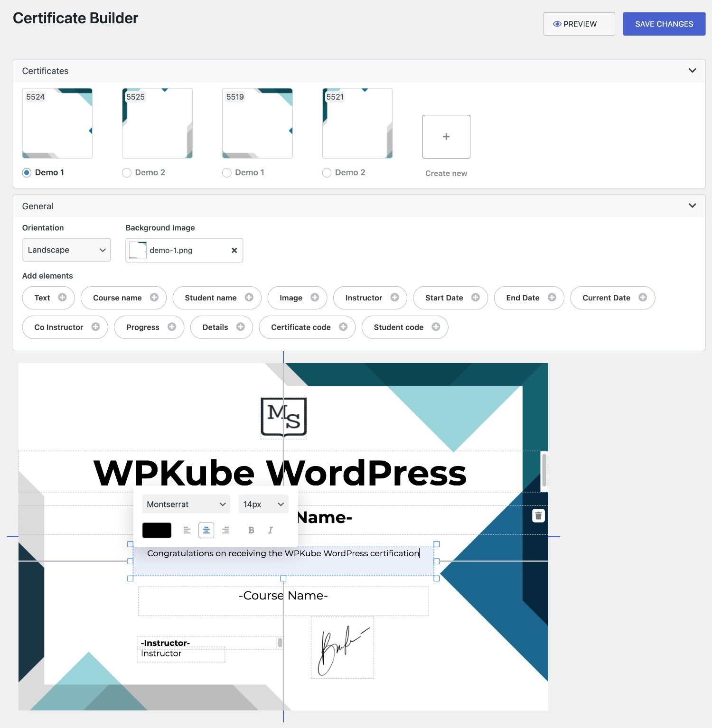Toggle bold text formatting
This screenshot has width=712, height=728.
tap(251, 530)
